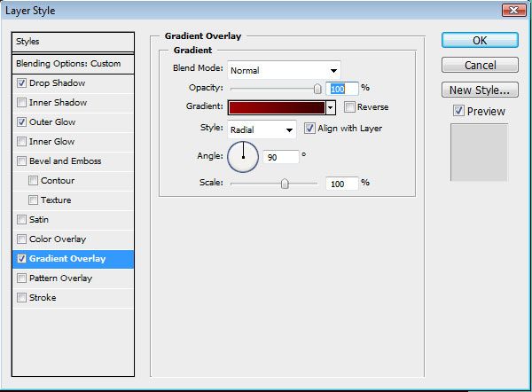
Task: Toggle Align with Layer checkbox
Action: (309, 129)
